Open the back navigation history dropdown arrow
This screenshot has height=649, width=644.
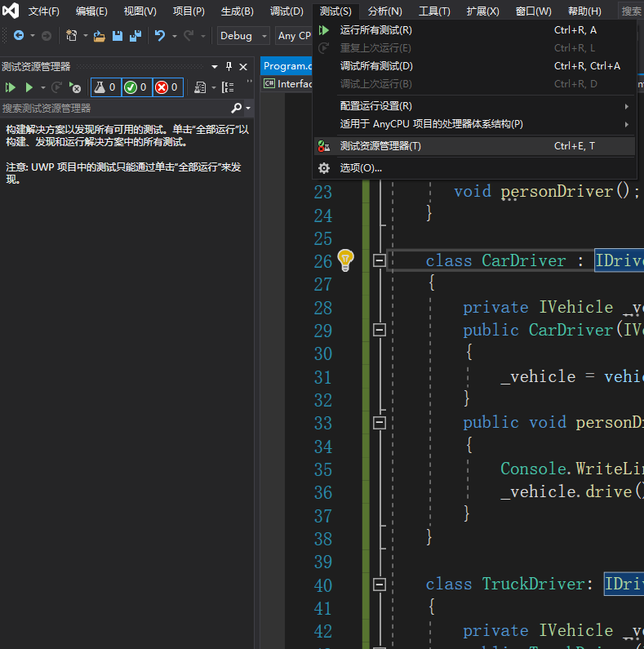tap(33, 36)
